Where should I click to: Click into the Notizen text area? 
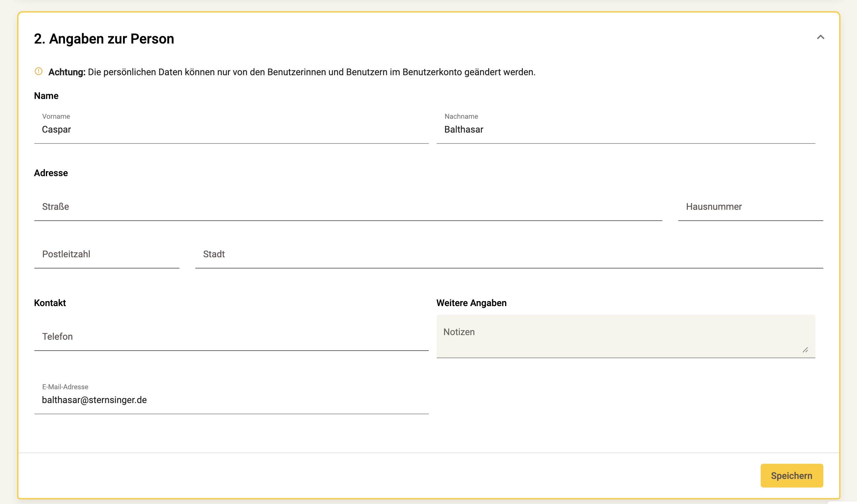click(x=626, y=336)
